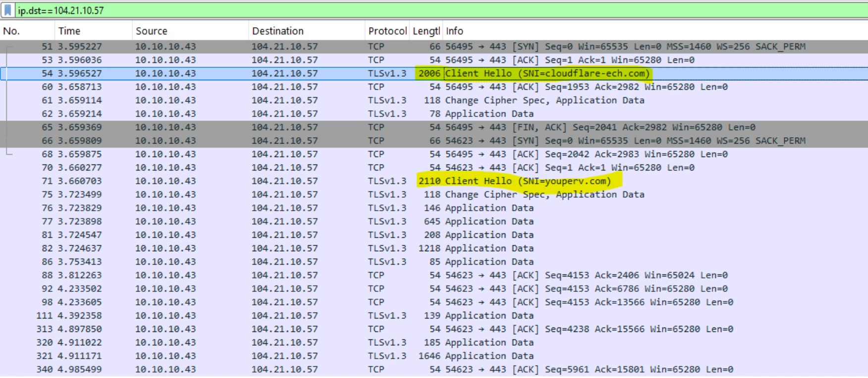Viewport: 868px width, 378px height.
Task: Select packet 111 with length 139
Action: 434,316
